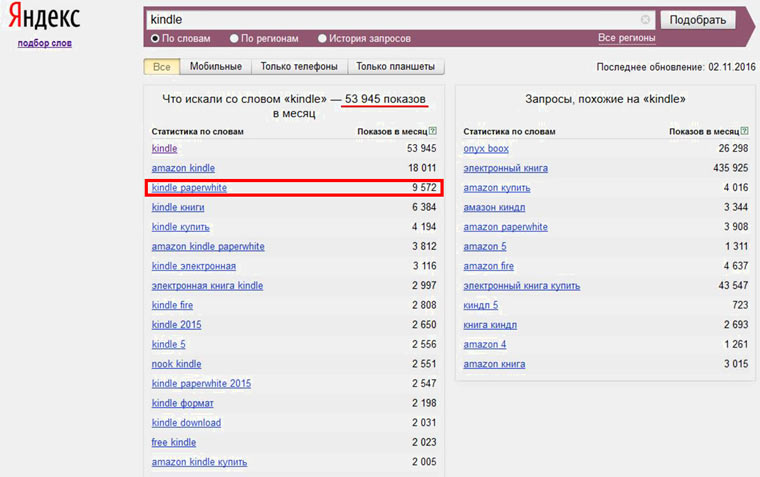
Task: Click the Яндекс logo
Action: click(44, 16)
